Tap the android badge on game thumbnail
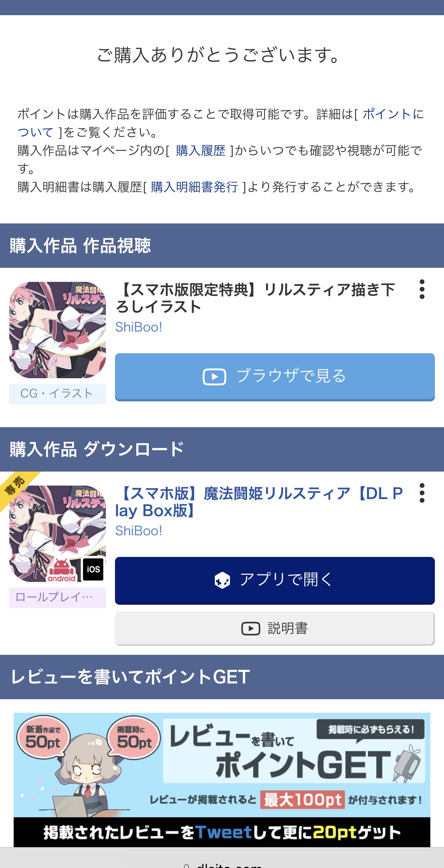 click(61, 571)
